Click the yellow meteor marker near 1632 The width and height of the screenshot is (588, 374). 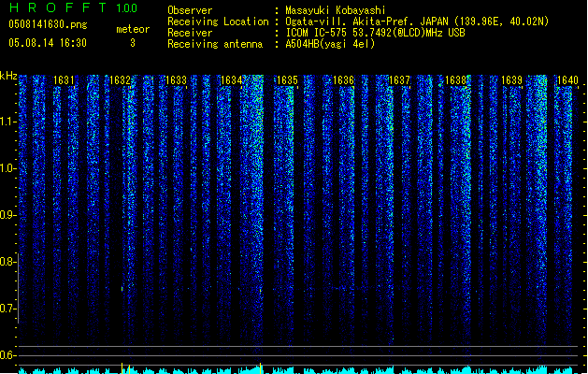pyautogui.click(x=122, y=368)
